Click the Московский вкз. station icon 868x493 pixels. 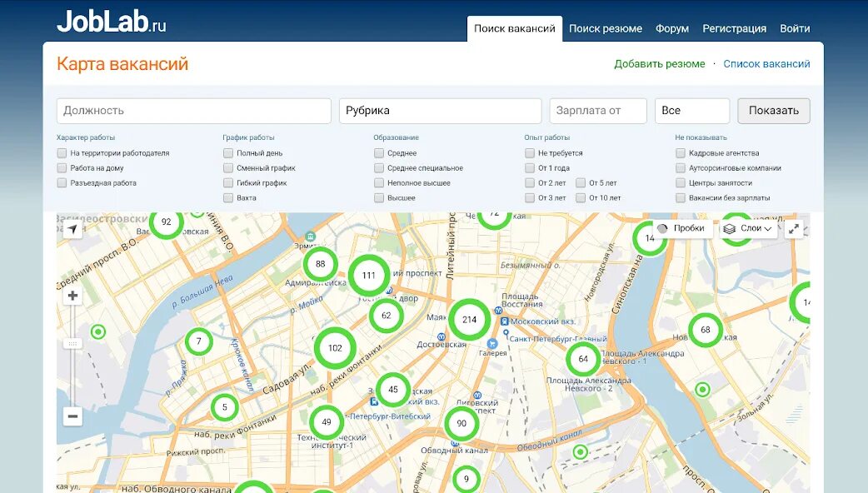(504, 321)
